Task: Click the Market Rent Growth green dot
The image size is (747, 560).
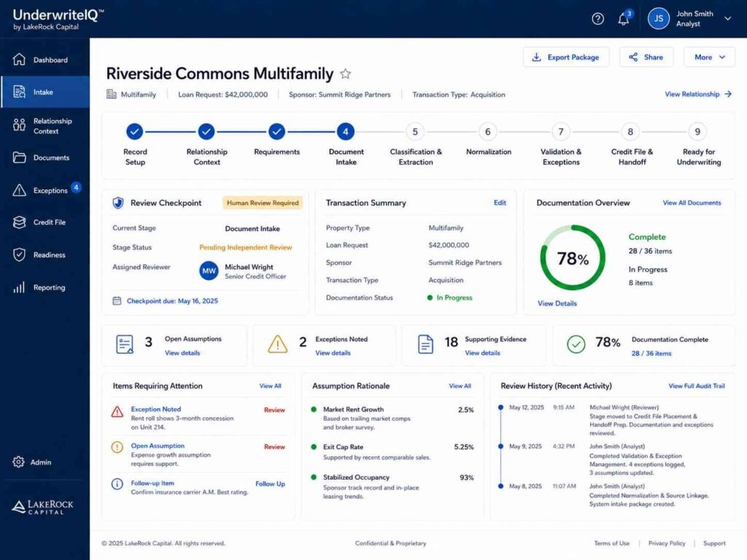Action: (x=314, y=409)
